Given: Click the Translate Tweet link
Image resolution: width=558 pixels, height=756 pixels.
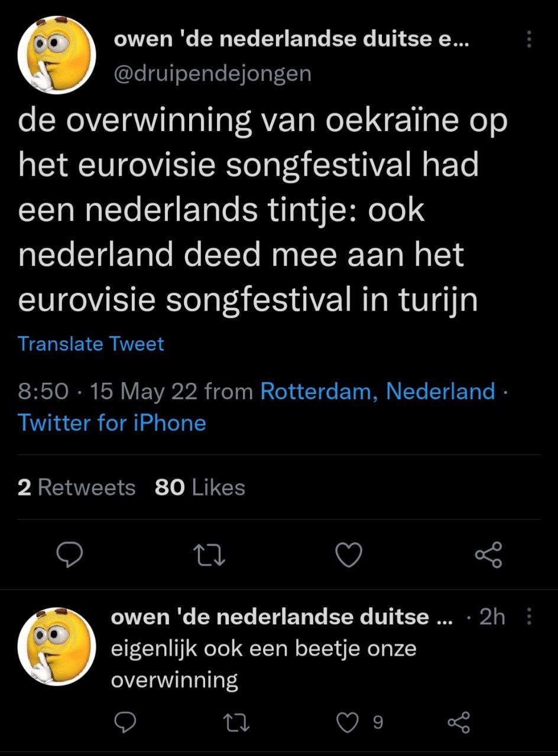Looking at the screenshot, I should tap(91, 344).
